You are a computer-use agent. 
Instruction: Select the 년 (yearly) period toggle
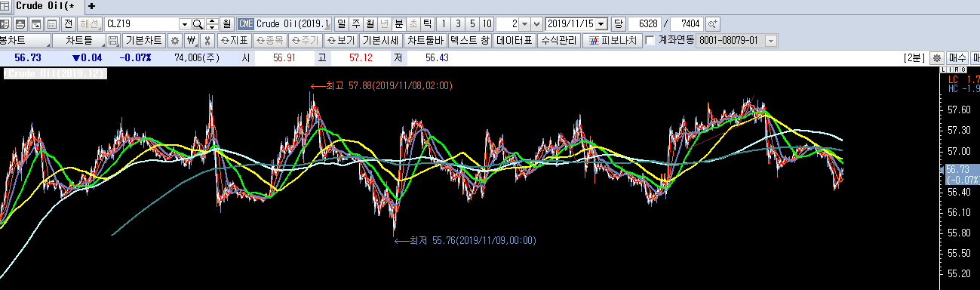(x=384, y=23)
